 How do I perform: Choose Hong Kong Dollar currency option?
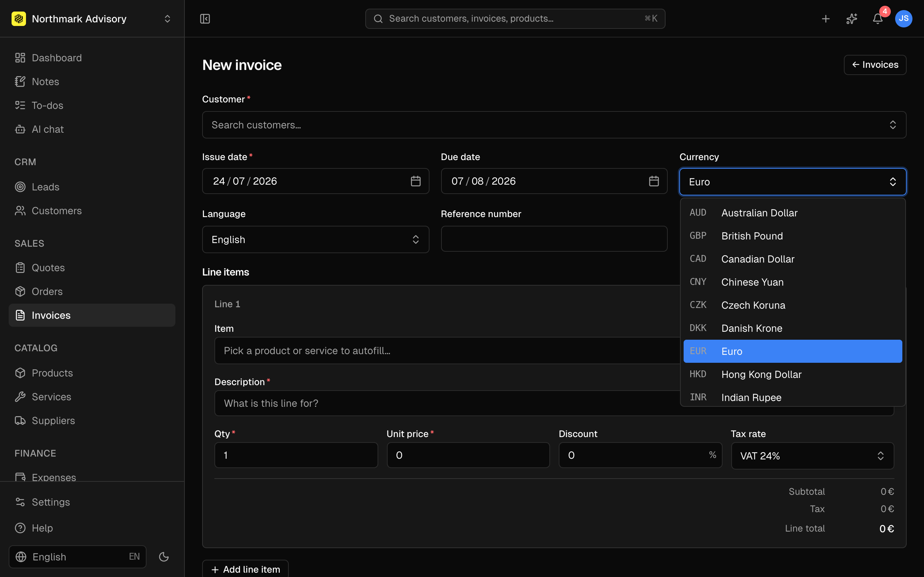click(792, 374)
